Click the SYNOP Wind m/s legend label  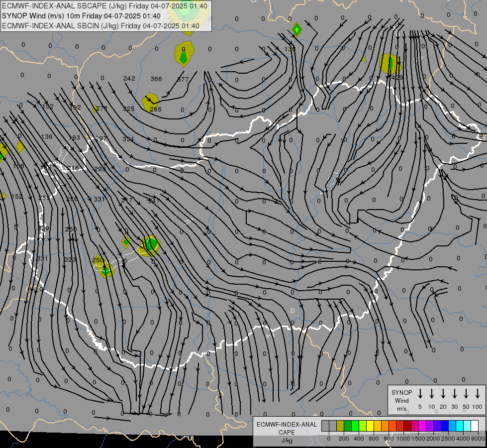(401, 400)
